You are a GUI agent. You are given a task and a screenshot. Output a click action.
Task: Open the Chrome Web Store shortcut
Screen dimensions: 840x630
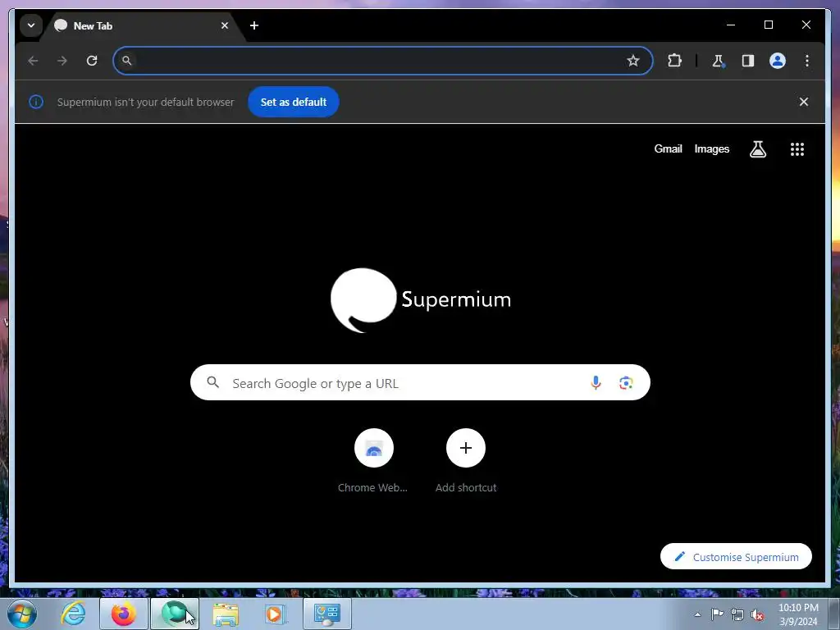[373, 461]
